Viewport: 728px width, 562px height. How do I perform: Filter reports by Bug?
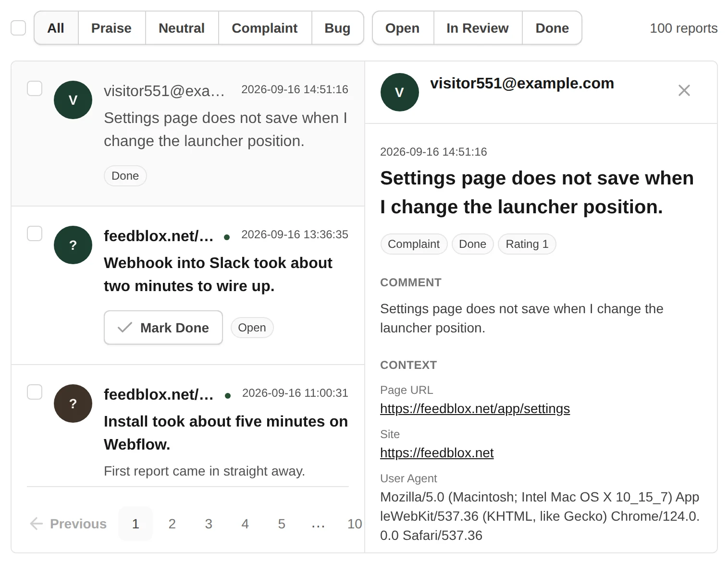337,28
